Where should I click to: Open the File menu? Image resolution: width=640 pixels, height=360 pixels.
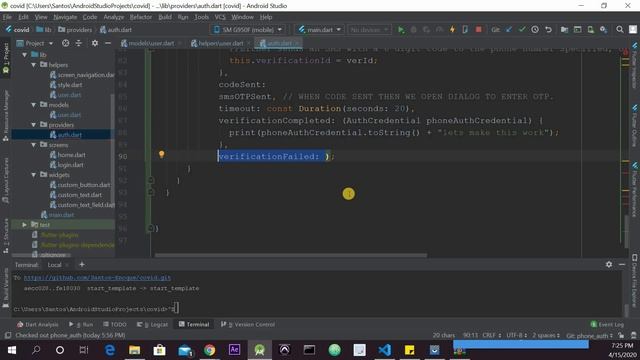click(7, 17)
